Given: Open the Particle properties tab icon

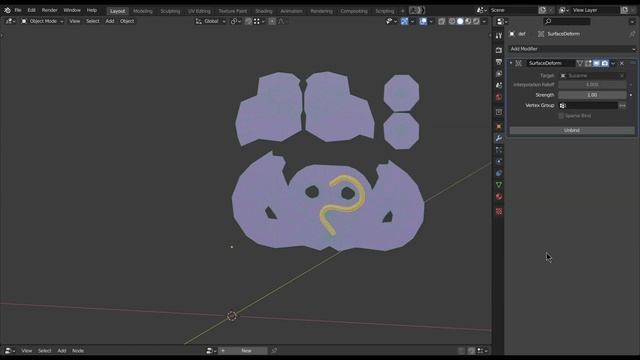Looking at the screenshot, I should coord(499,150).
